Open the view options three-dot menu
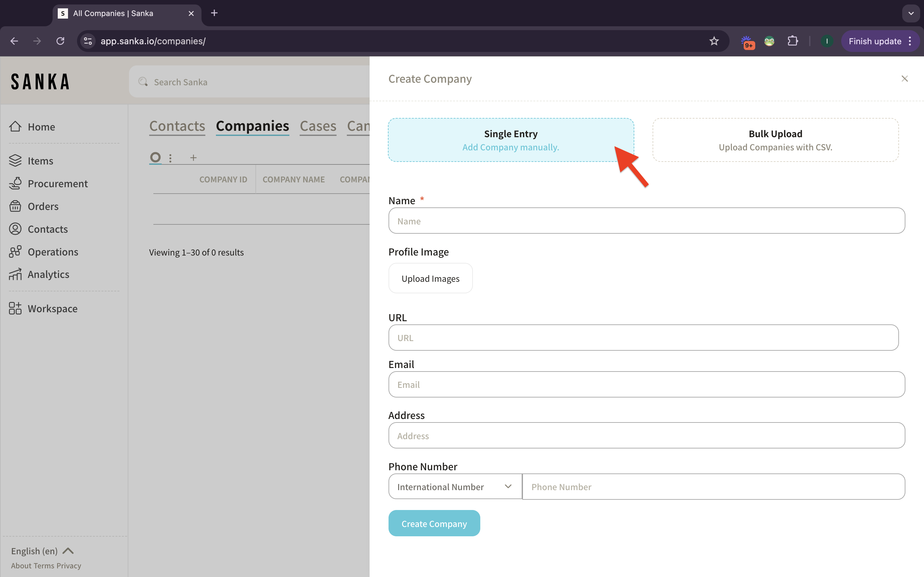This screenshot has width=924, height=577. pyautogui.click(x=170, y=158)
